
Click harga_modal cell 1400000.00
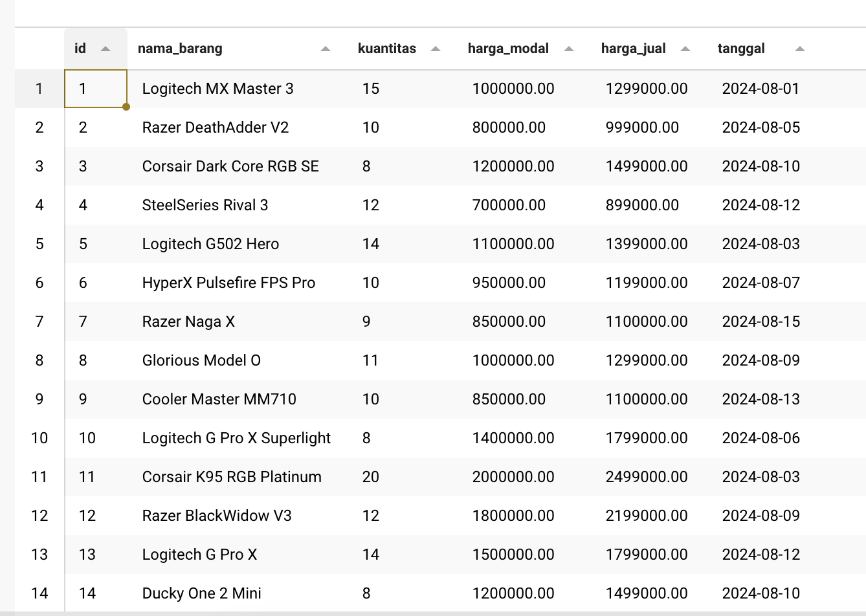(x=513, y=438)
